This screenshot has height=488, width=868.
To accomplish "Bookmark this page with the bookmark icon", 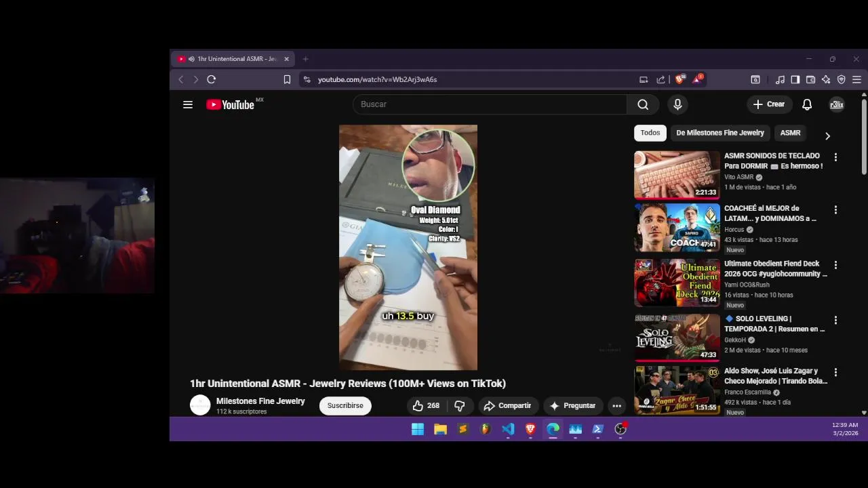I will tap(287, 79).
